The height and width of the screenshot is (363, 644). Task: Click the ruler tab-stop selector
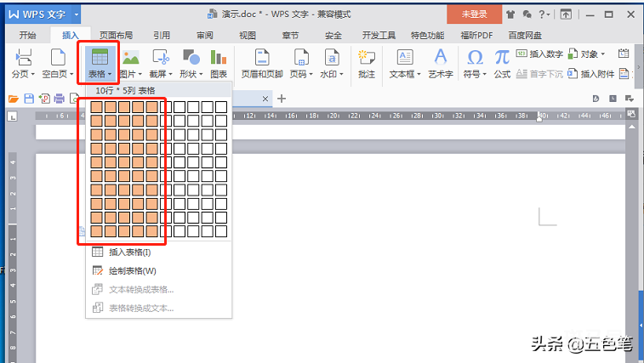13,116
